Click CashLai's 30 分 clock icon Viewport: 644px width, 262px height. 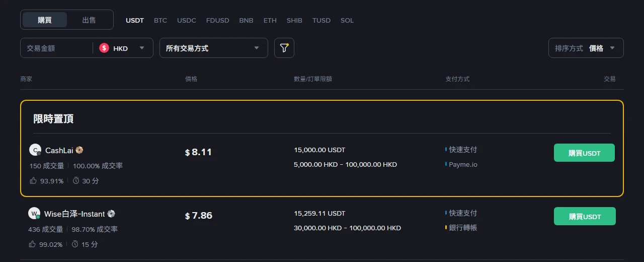point(76,180)
